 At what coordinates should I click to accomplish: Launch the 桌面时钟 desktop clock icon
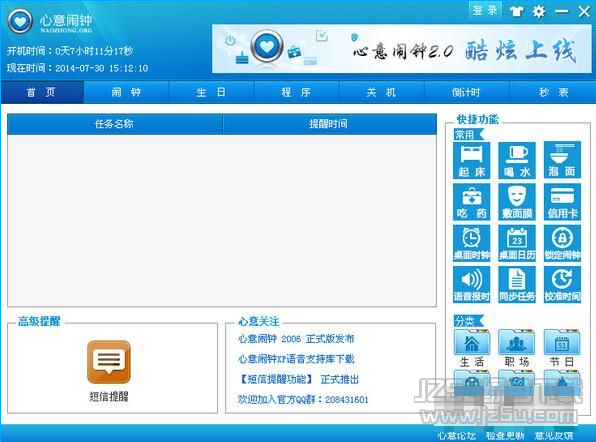click(x=471, y=243)
